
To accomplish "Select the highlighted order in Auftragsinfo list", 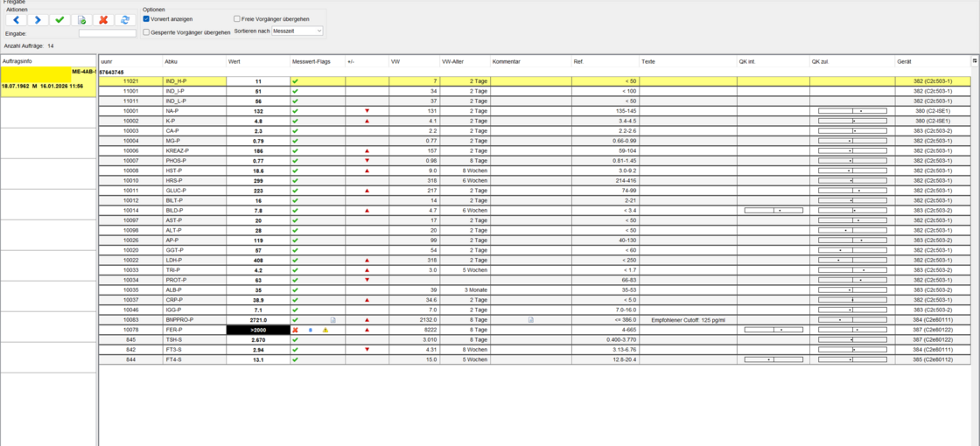I will pos(48,81).
